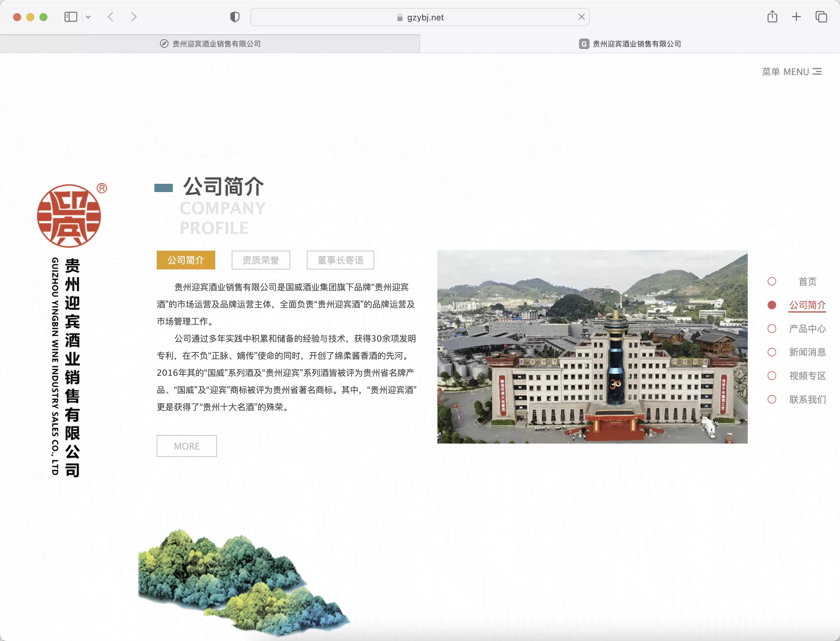840x641 pixels.
Task: Open the Share icon in toolbar
Action: tap(772, 17)
